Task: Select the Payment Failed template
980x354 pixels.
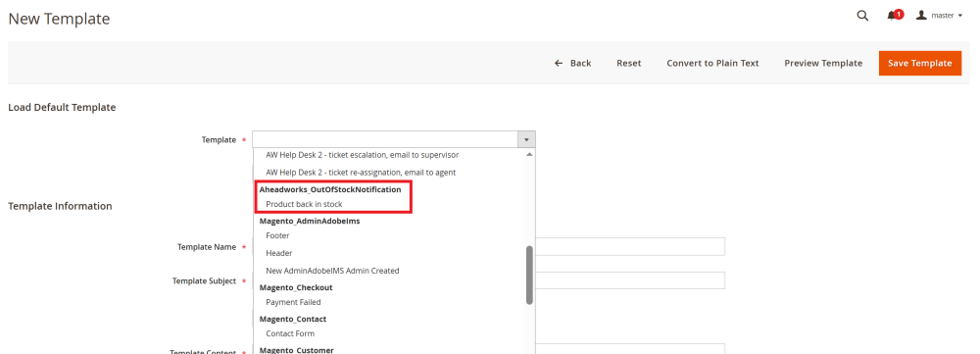Action: [x=293, y=302]
